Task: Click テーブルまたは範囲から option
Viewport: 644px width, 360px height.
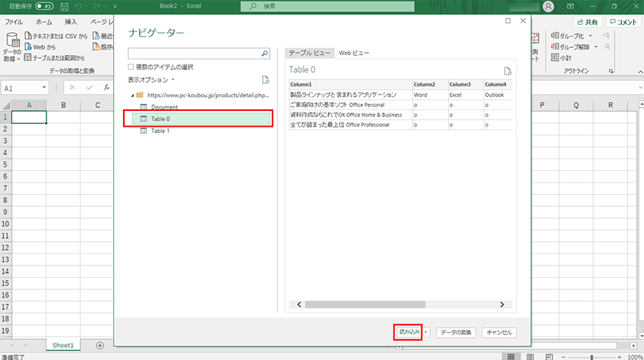Action: click(x=54, y=57)
